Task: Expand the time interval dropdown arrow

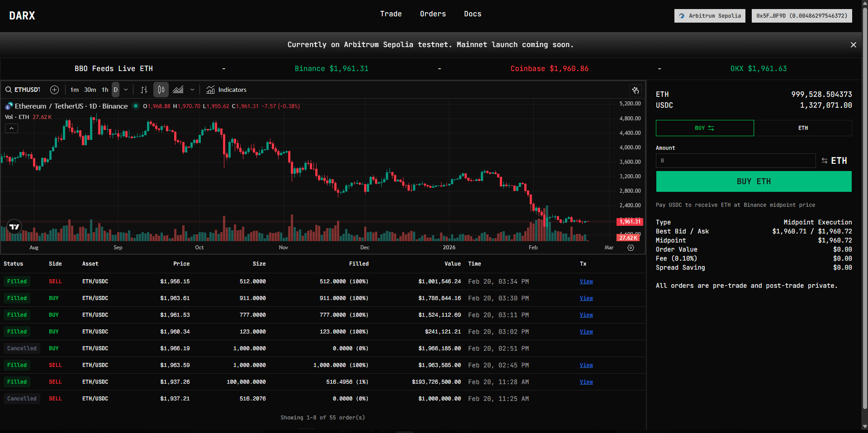Action: coord(126,90)
